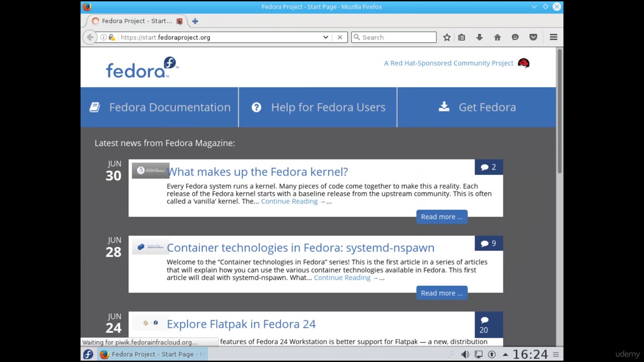Screen dimensions: 644x362
Task: Click the Get Fedora download button
Action: tap(477, 107)
